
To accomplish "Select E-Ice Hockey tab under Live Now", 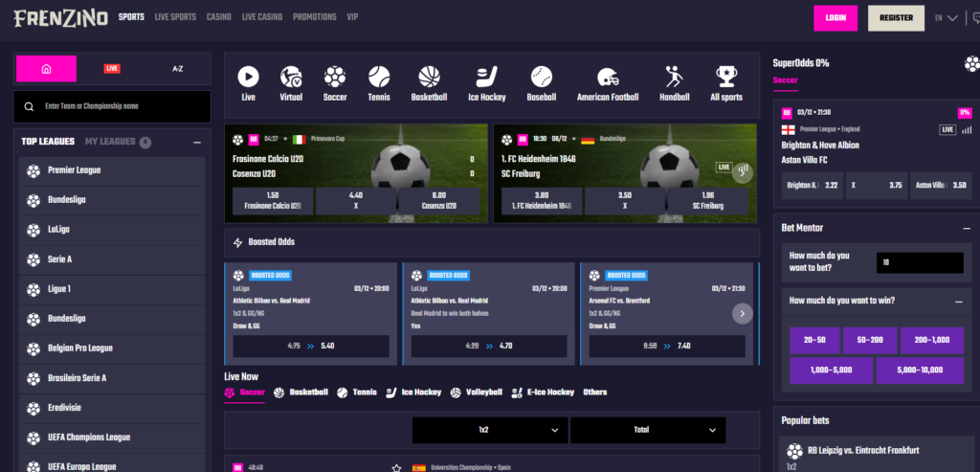I will tap(543, 393).
